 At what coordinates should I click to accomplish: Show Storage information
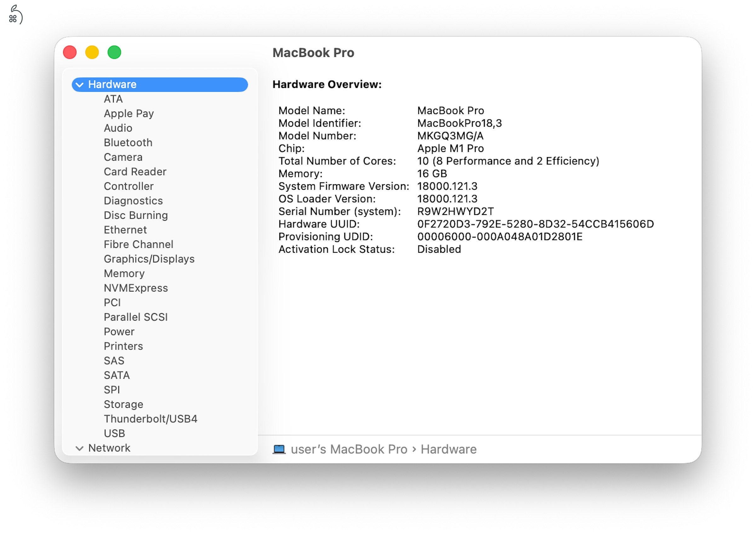pos(123,404)
